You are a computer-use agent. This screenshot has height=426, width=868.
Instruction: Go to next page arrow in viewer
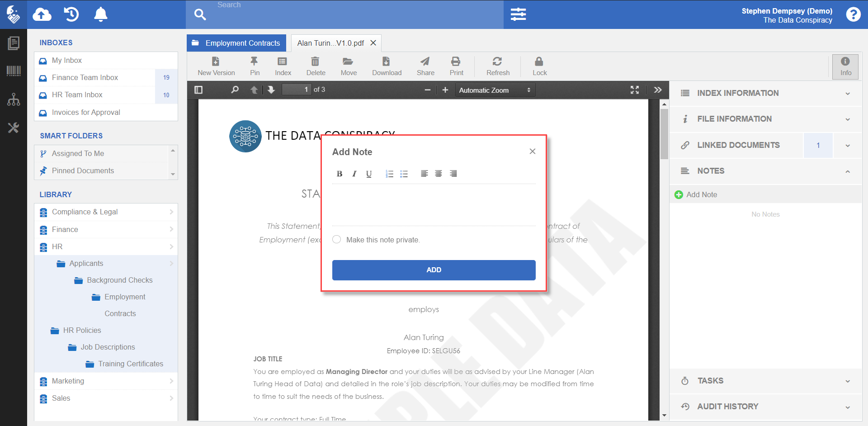pyautogui.click(x=271, y=90)
